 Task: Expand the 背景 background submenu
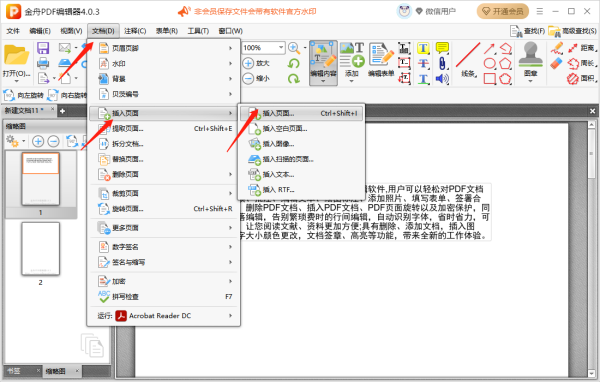(165, 79)
